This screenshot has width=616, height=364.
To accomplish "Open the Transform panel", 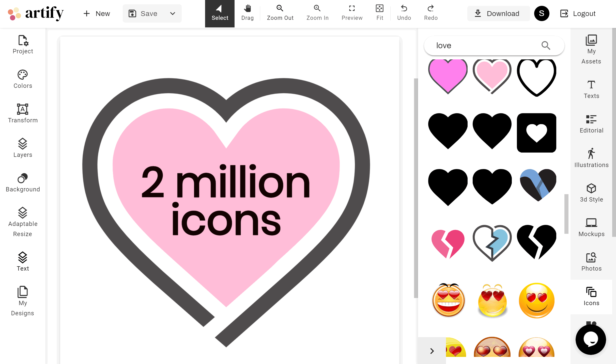I will [x=23, y=114].
